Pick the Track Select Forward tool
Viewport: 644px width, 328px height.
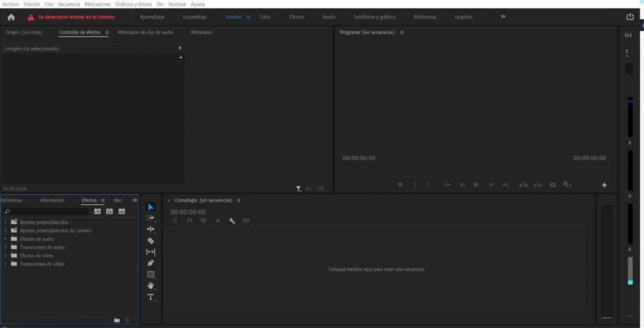coord(150,218)
